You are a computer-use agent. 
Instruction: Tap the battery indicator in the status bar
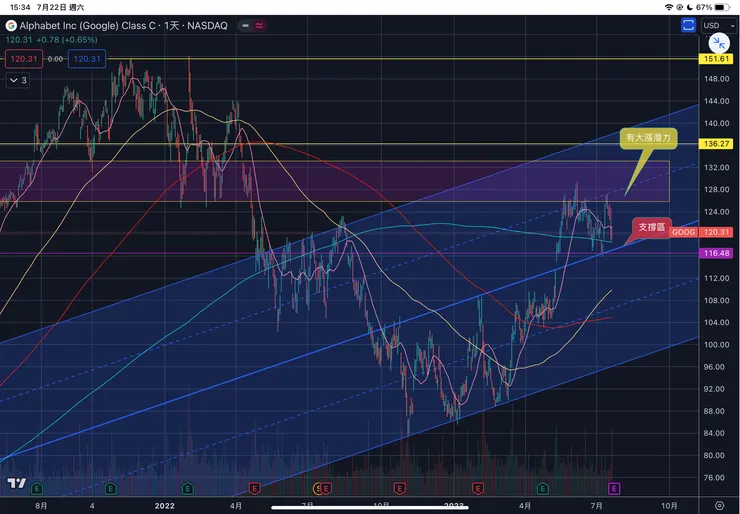click(x=722, y=7)
